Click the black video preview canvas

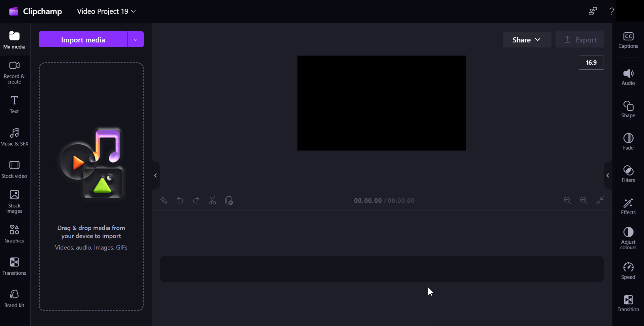click(382, 103)
